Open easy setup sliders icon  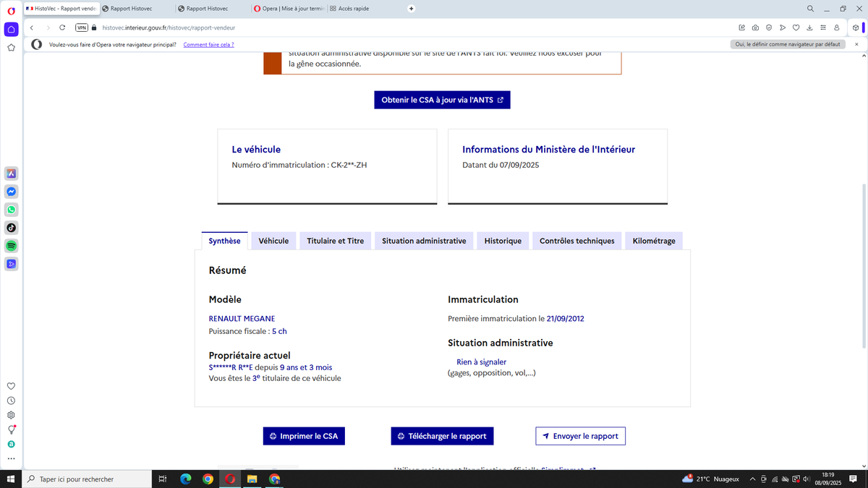(x=822, y=27)
